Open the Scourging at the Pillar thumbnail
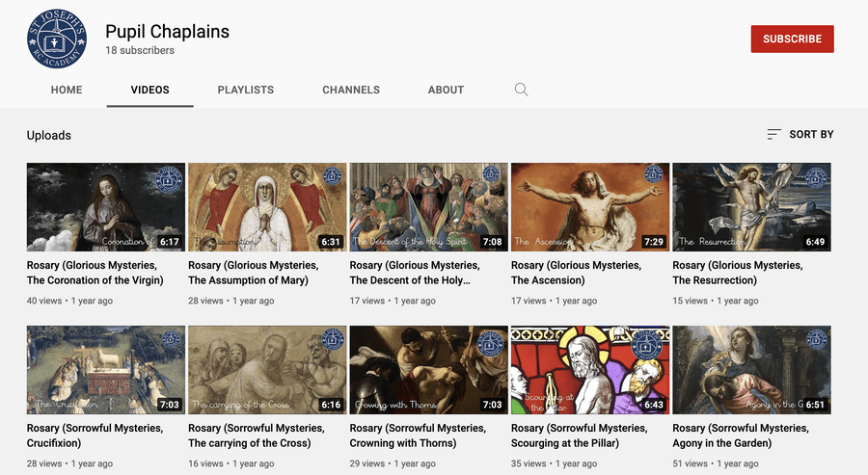Viewport: 868px width, 475px height. 590,370
